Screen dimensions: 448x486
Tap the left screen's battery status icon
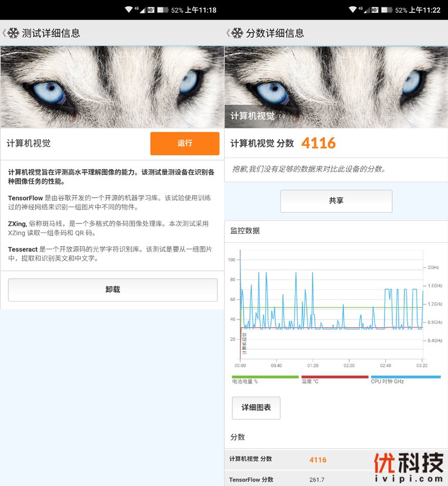[162, 10]
